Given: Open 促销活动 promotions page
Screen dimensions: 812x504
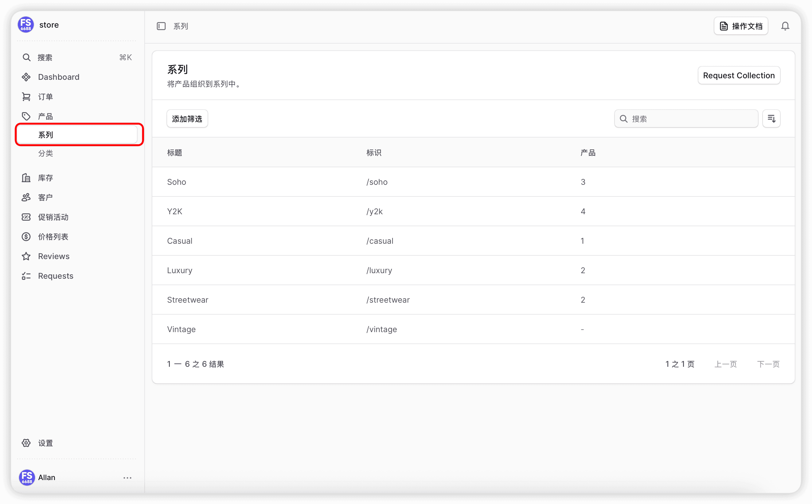Looking at the screenshot, I should pos(53,217).
